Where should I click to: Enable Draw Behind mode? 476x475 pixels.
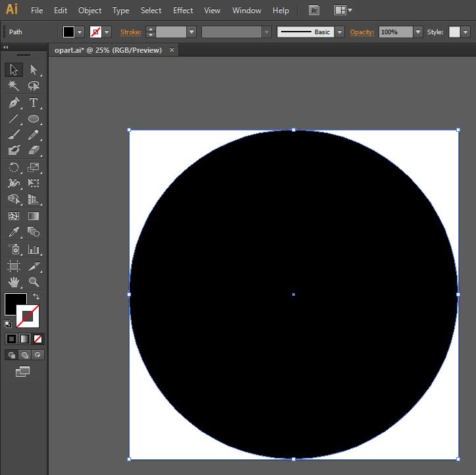[25, 355]
